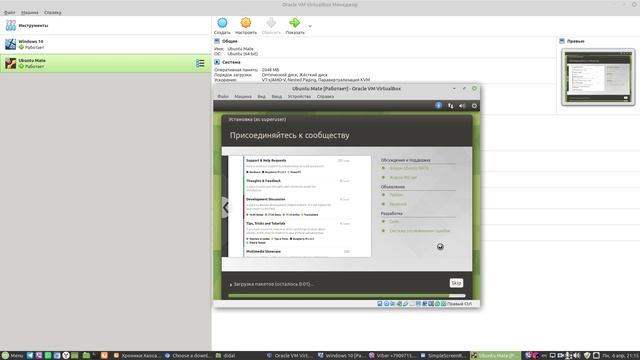Switch to Choose a downl... taskbar window
The width and height of the screenshot is (640, 360).
188,356
